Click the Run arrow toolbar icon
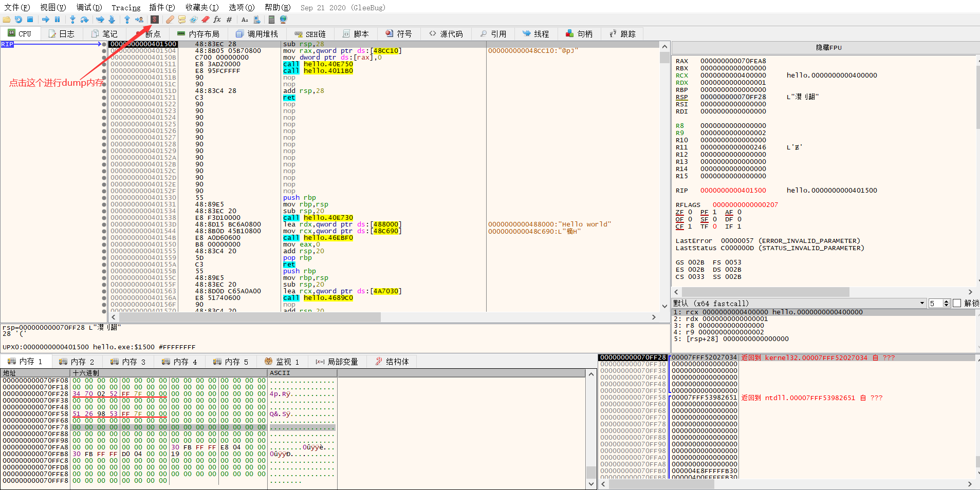 click(46, 20)
